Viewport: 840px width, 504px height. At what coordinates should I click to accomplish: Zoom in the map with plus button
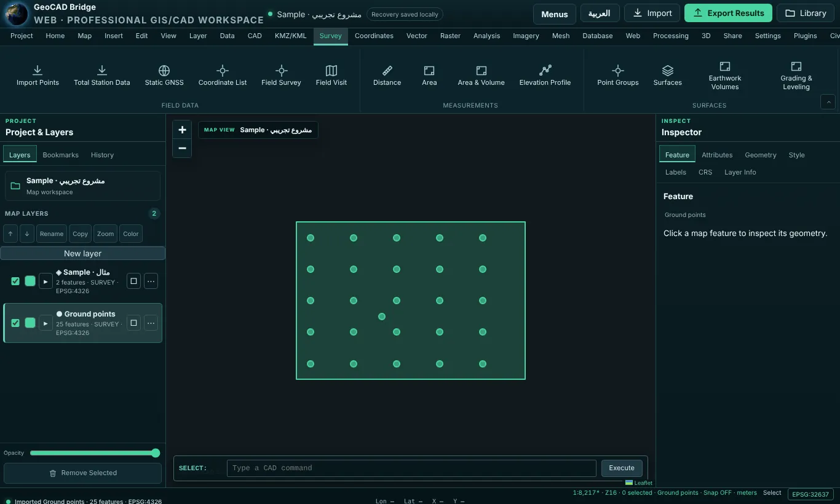click(182, 130)
